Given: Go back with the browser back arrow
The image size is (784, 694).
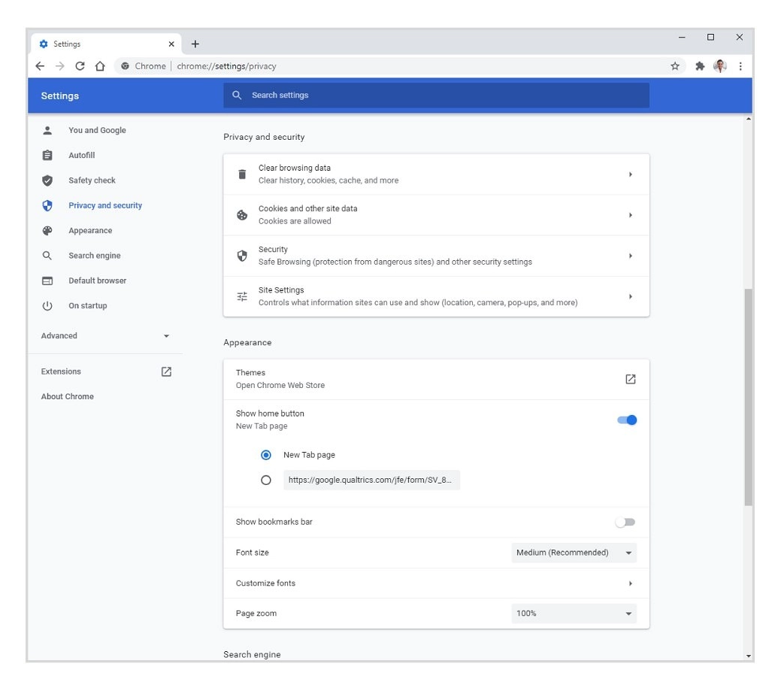Looking at the screenshot, I should click(40, 66).
